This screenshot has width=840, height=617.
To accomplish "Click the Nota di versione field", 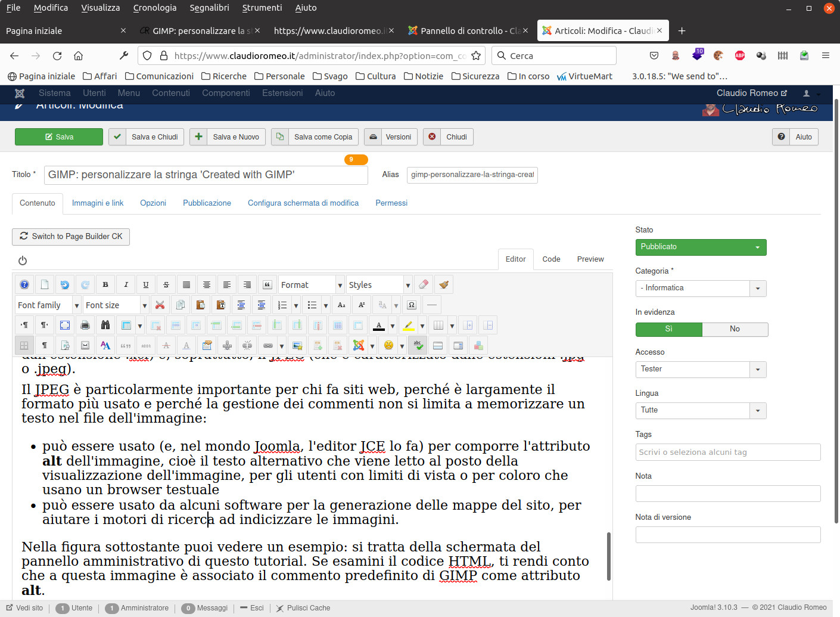I will (x=728, y=535).
